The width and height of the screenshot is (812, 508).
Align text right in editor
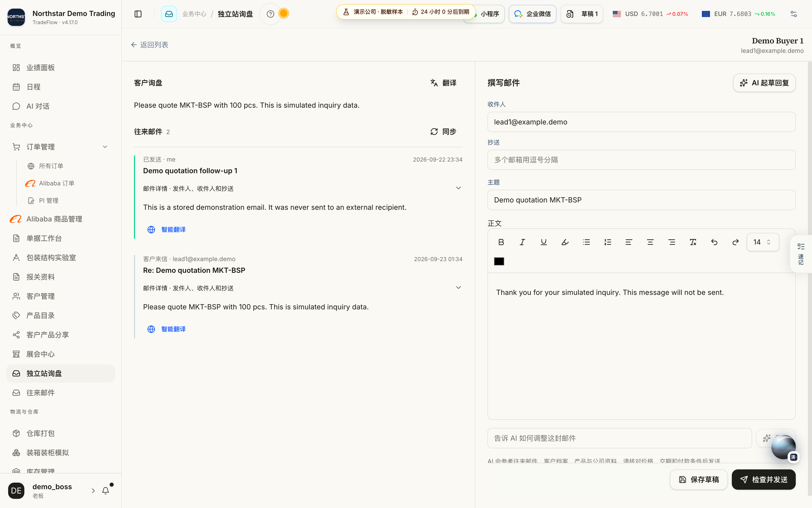coord(672,242)
